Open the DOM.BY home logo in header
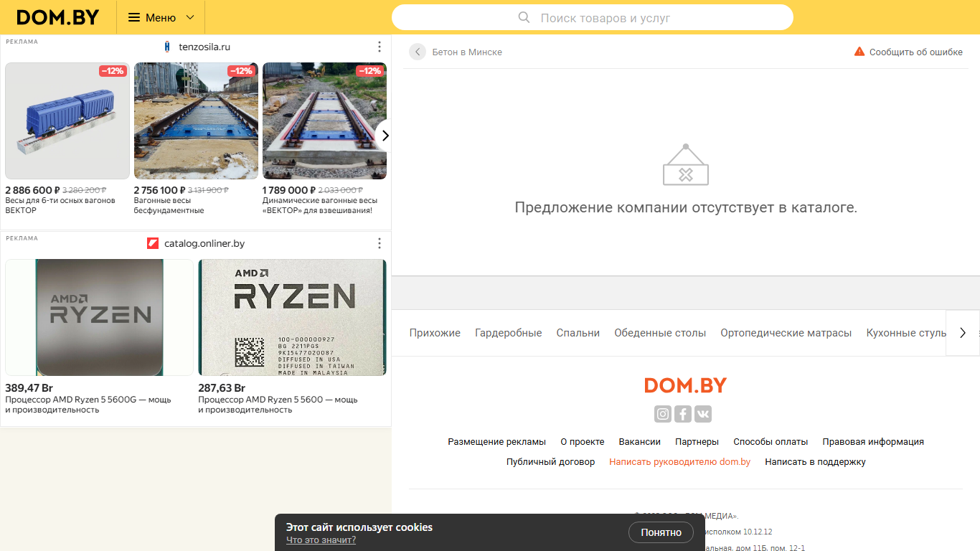 point(58,17)
